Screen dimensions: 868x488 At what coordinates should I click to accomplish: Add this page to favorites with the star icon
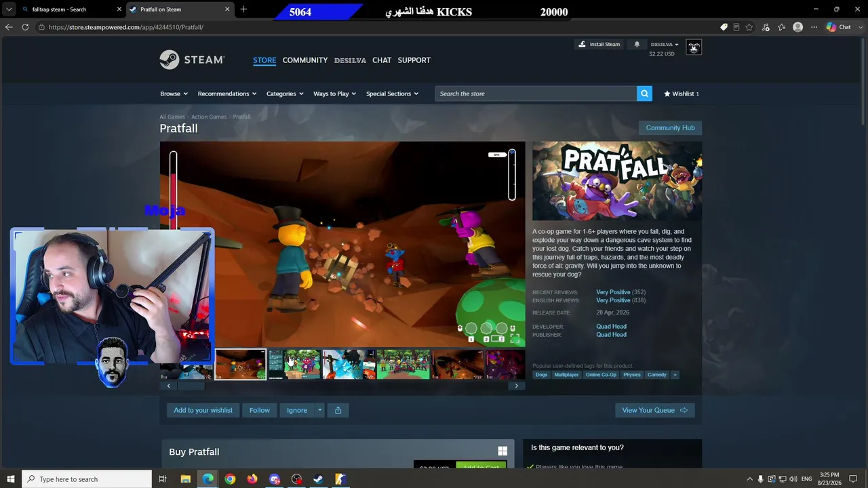pos(749,27)
